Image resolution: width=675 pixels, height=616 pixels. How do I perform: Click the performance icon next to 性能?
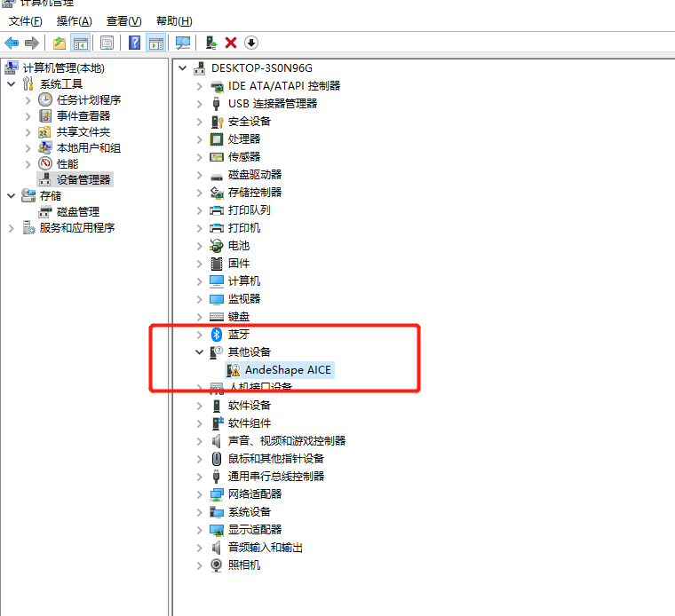[x=45, y=163]
